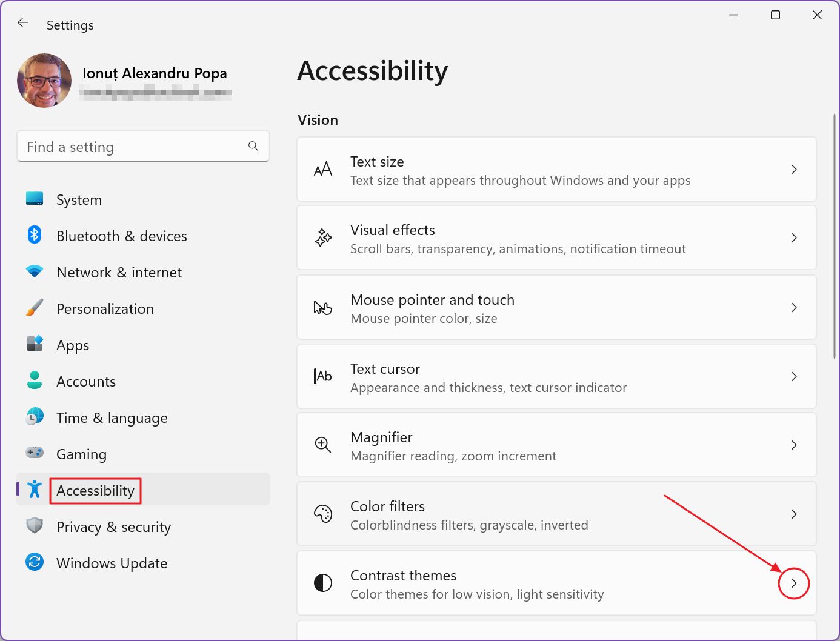This screenshot has width=840, height=641.
Task: Click the Apps icon in sidebar
Action: click(35, 344)
